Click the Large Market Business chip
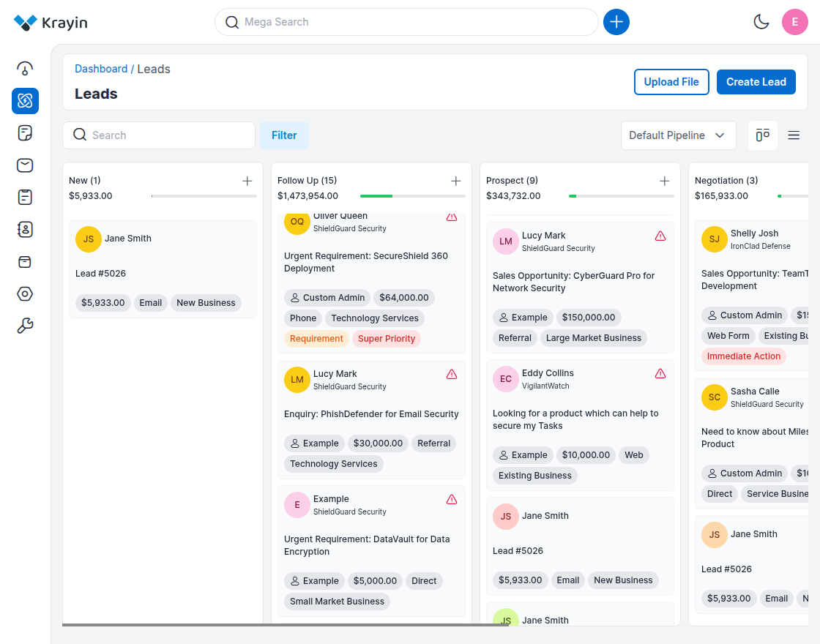 [594, 338]
